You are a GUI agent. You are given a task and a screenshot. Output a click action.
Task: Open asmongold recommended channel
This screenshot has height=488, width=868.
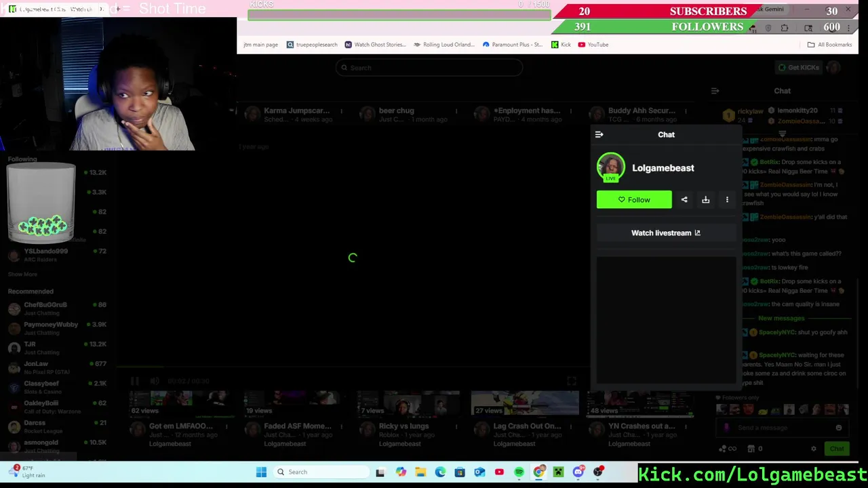pos(57,446)
